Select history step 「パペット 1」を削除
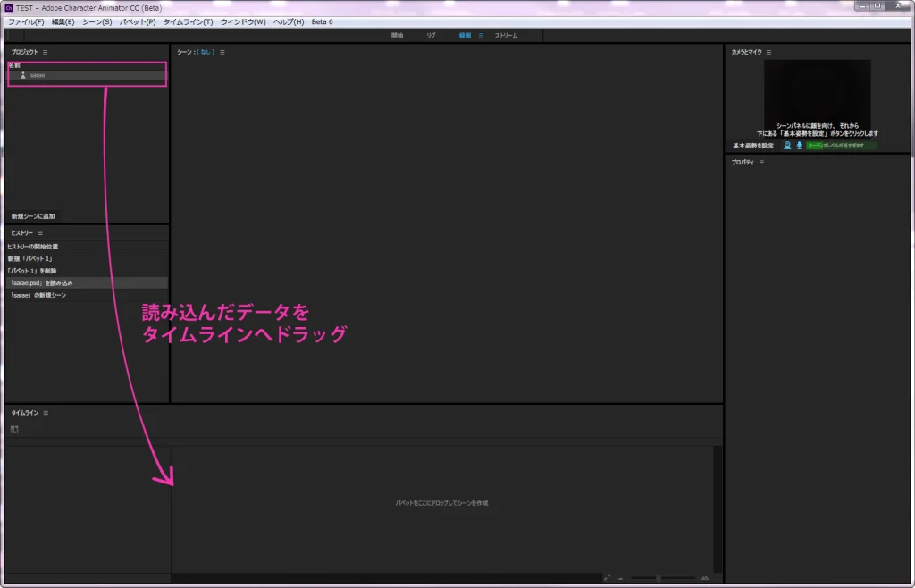 pos(87,271)
